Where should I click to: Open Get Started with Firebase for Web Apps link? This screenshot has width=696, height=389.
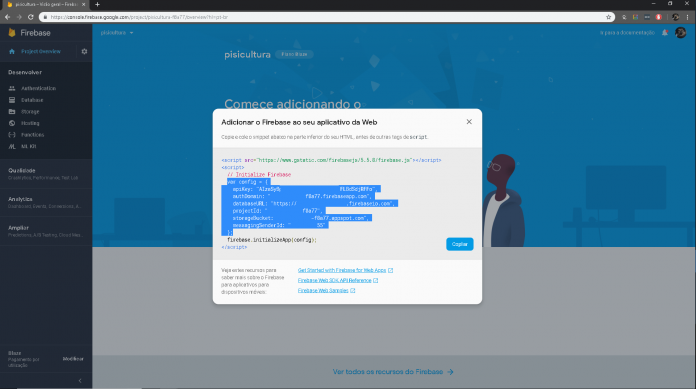point(342,270)
